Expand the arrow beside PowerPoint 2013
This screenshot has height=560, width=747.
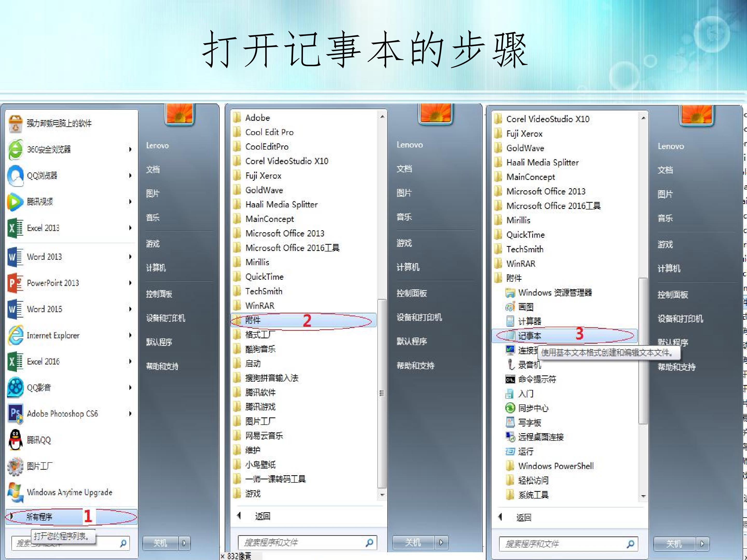click(x=130, y=283)
